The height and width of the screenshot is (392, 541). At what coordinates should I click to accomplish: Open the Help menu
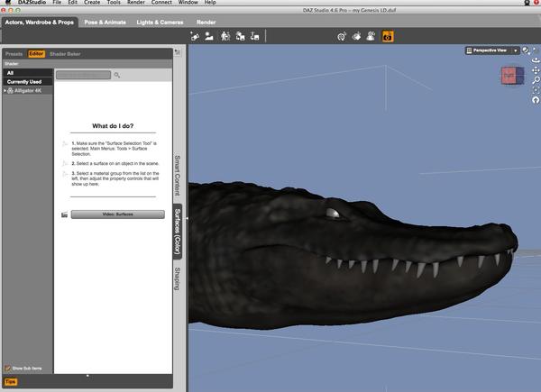point(210,2)
